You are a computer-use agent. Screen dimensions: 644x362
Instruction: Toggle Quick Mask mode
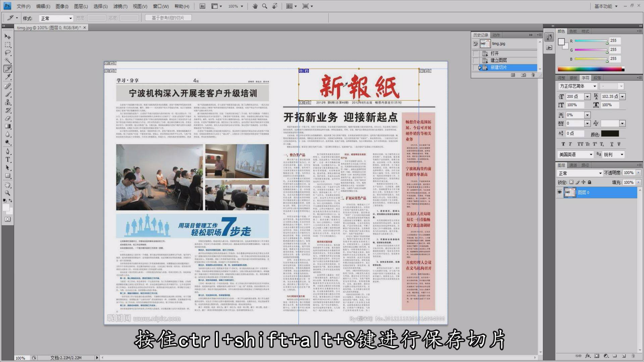[x=7, y=219]
